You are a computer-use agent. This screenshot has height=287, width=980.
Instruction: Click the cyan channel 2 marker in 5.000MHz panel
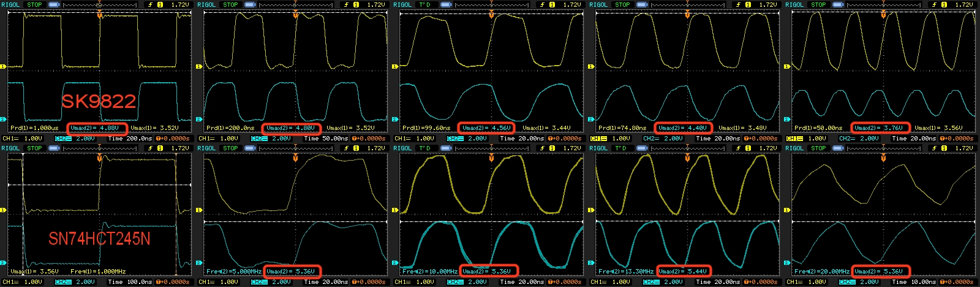[x=199, y=263]
